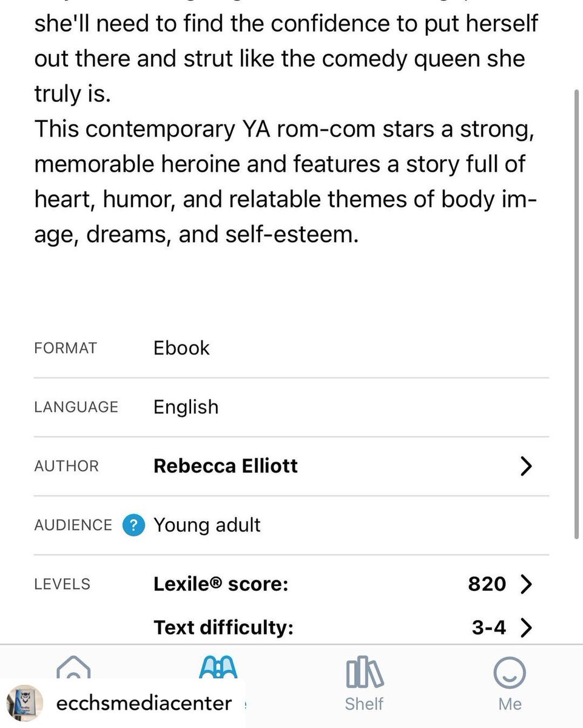Screen dimensions: 583x728
Task: Tap the English language value
Action: coord(186,406)
